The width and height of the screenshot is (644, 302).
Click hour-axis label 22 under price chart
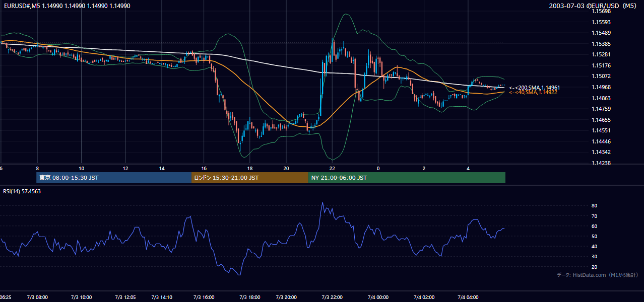point(332,168)
